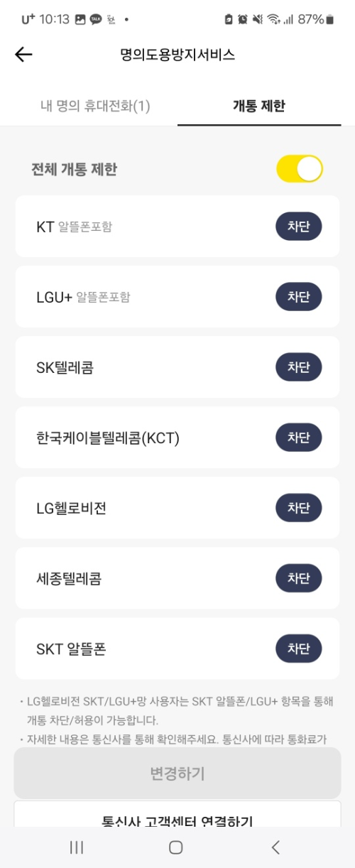Toggle SK텔레콤 차단 button
This screenshot has height=868, width=355.
(298, 367)
